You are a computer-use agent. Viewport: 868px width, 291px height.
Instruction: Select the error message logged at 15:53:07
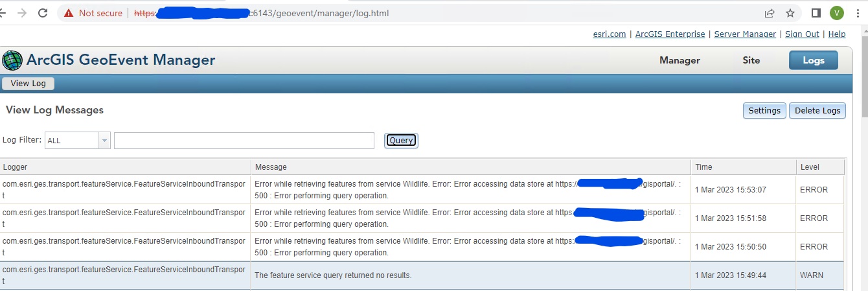tap(471, 189)
